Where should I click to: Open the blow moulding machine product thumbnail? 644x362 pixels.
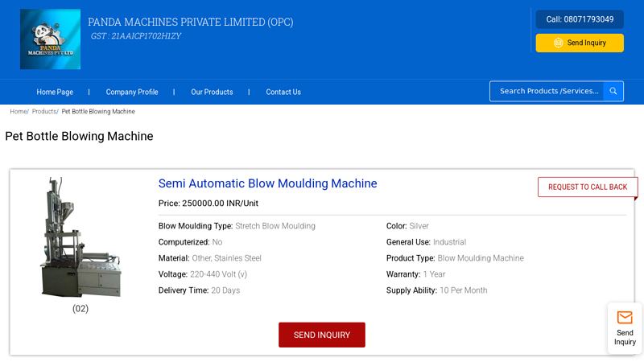80,237
